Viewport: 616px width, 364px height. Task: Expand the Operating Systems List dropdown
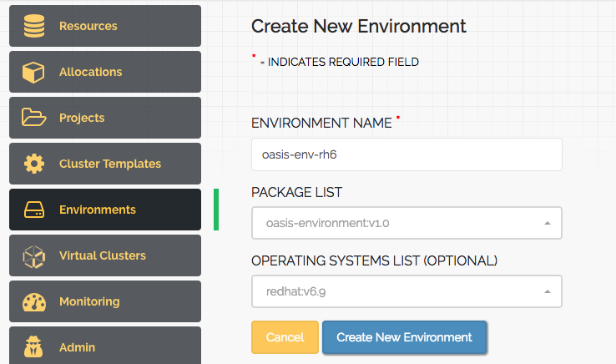(406, 291)
